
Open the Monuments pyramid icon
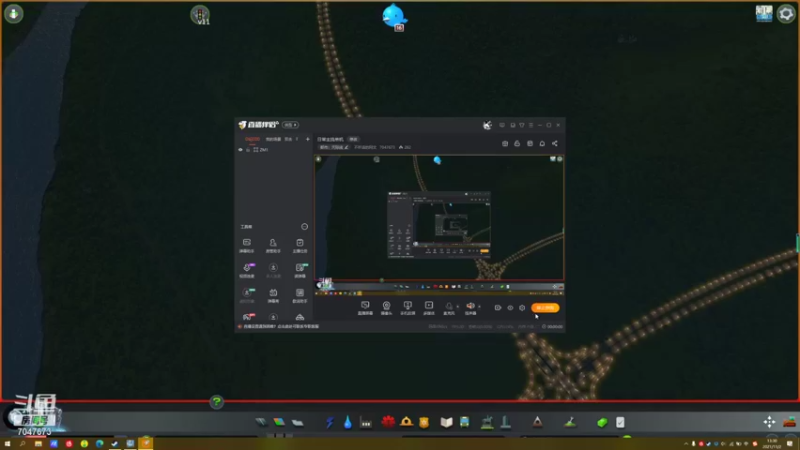click(x=537, y=421)
